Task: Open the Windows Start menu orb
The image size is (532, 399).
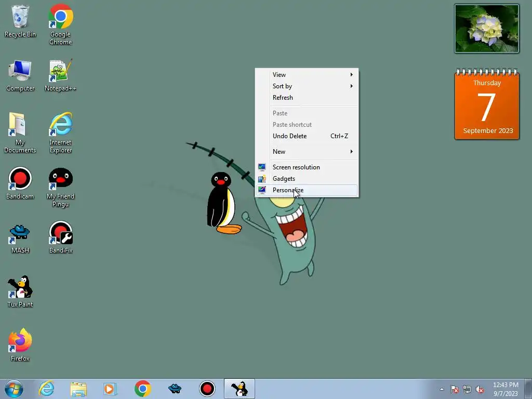Action: pyautogui.click(x=14, y=389)
